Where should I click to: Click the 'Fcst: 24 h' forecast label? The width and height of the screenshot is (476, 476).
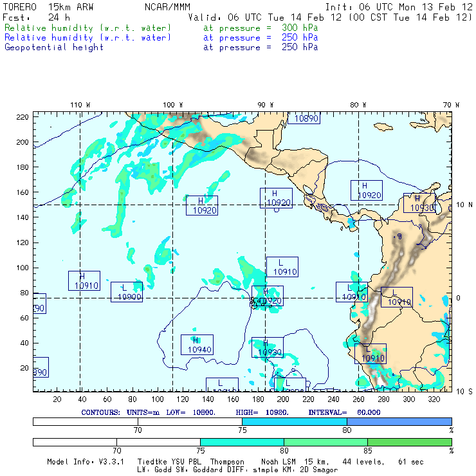37,17
